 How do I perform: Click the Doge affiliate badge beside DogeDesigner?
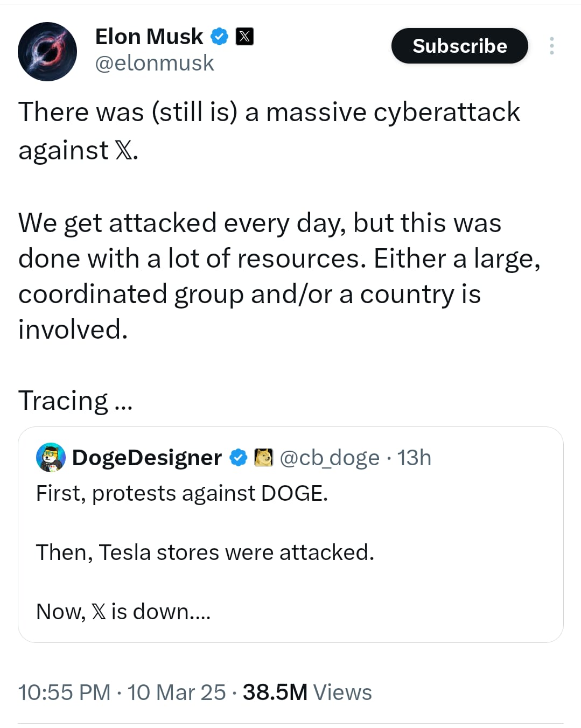[263, 458]
